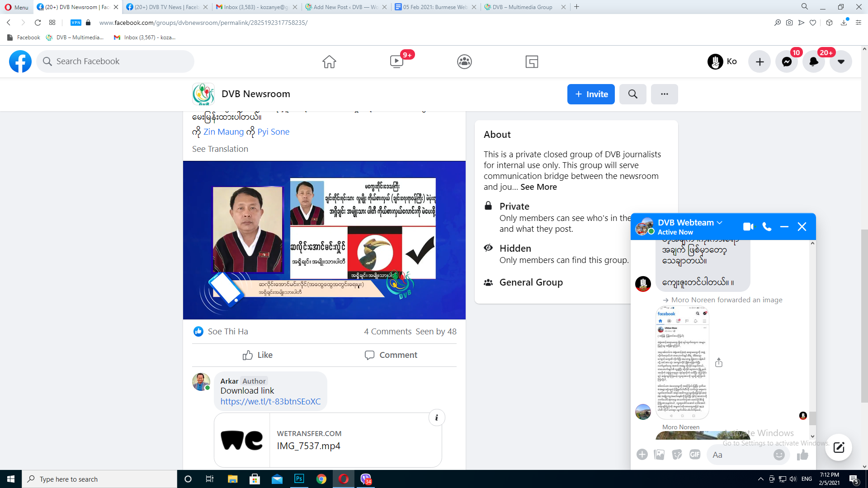Share the forwarded image in chat
The image size is (868, 488).
click(x=719, y=362)
